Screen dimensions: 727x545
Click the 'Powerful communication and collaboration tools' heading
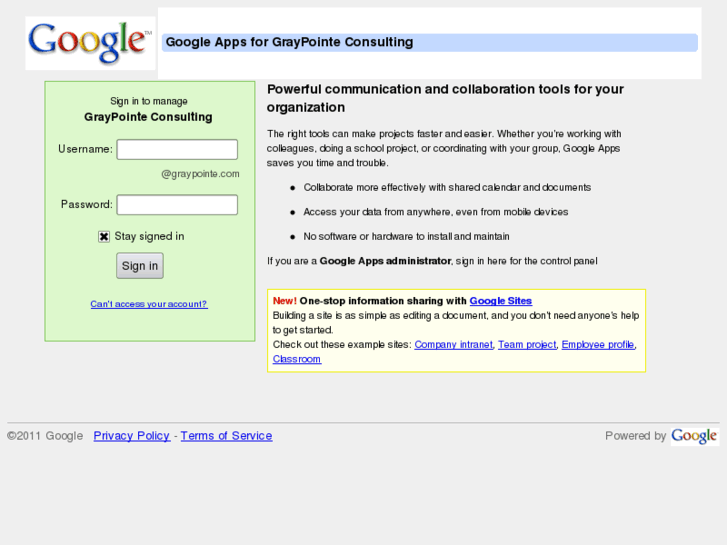tap(445, 98)
